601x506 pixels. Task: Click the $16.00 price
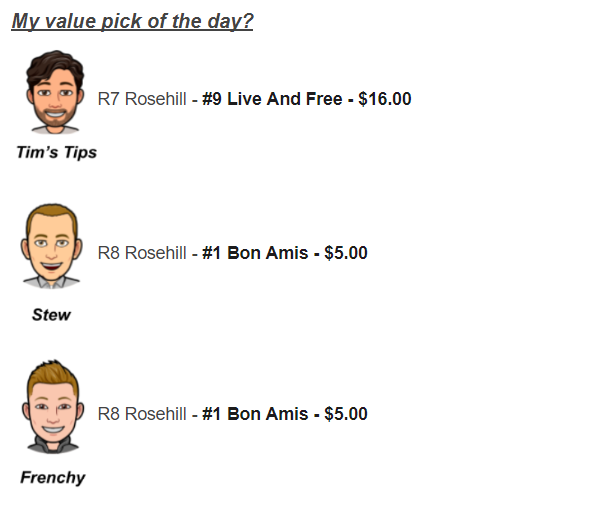click(385, 99)
